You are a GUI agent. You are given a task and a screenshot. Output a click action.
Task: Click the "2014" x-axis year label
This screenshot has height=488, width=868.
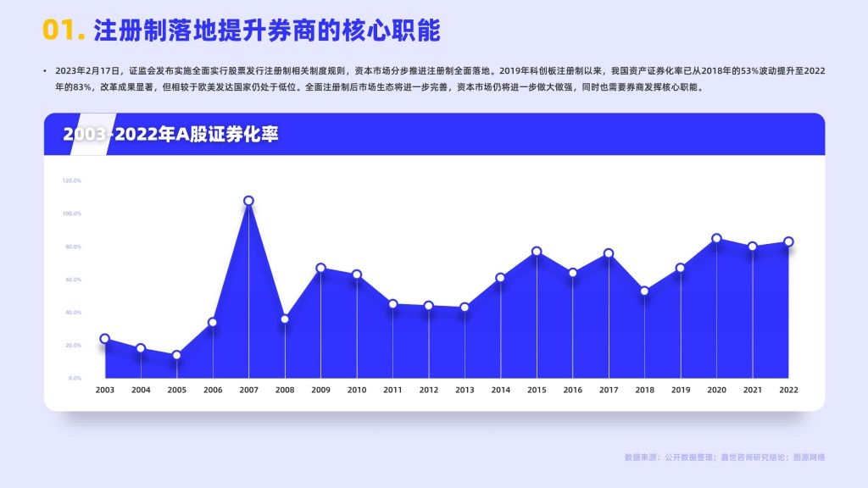point(500,390)
